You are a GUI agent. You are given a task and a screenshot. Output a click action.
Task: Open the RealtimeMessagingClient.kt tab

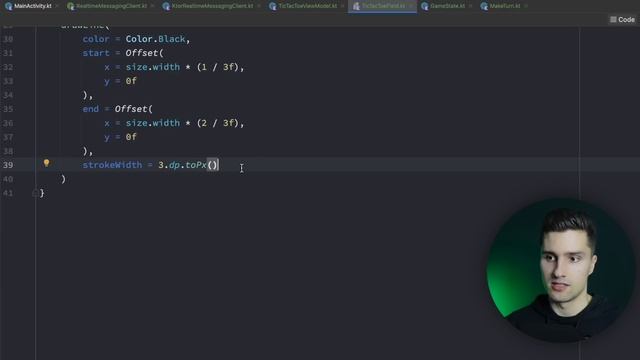pos(111,6)
